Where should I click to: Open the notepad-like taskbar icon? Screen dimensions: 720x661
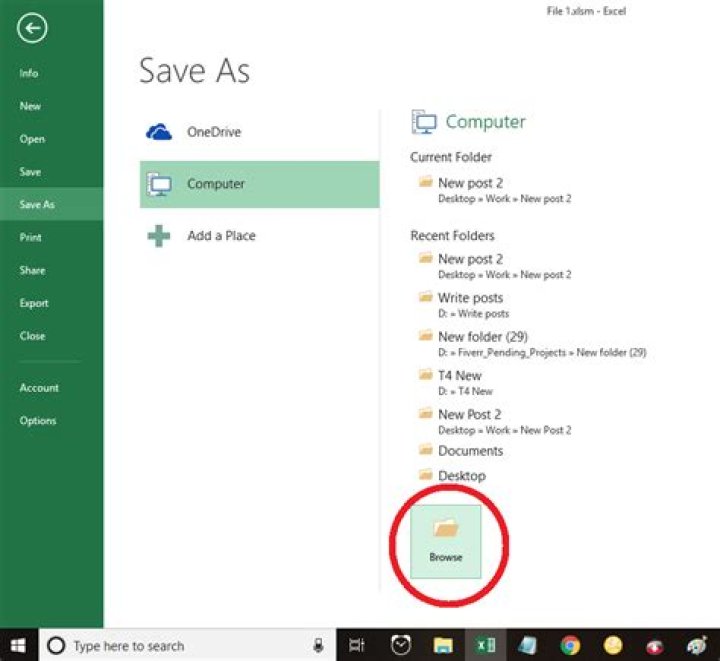[x=528, y=645]
